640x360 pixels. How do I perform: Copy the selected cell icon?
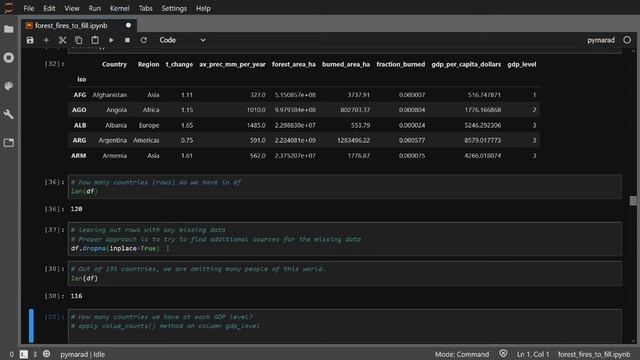click(x=78, y=40)
